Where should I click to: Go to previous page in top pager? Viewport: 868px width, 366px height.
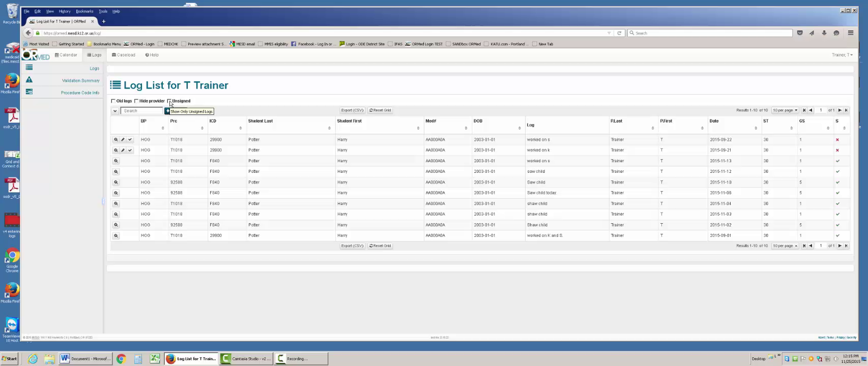(x=811, y=110)
